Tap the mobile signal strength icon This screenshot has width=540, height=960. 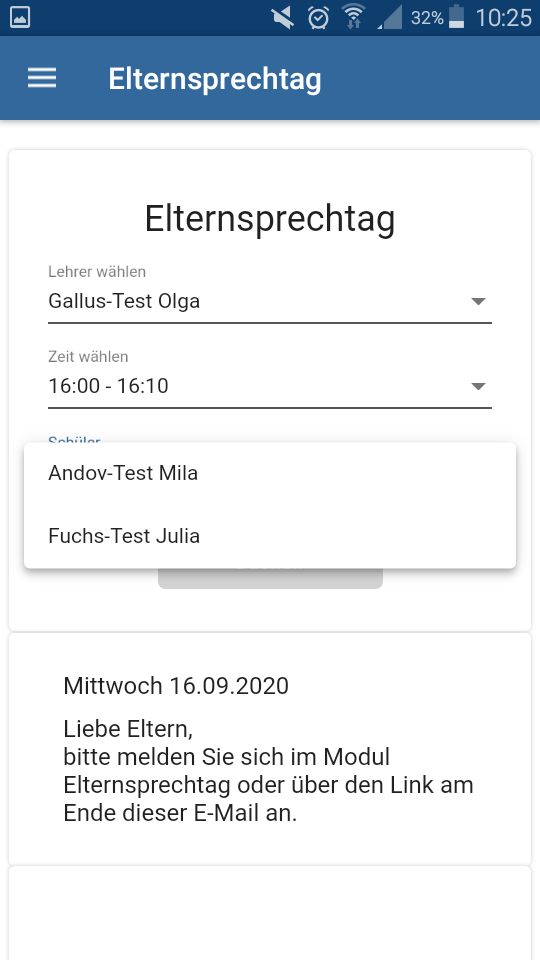pyautogui.click(x=389, y=18)
